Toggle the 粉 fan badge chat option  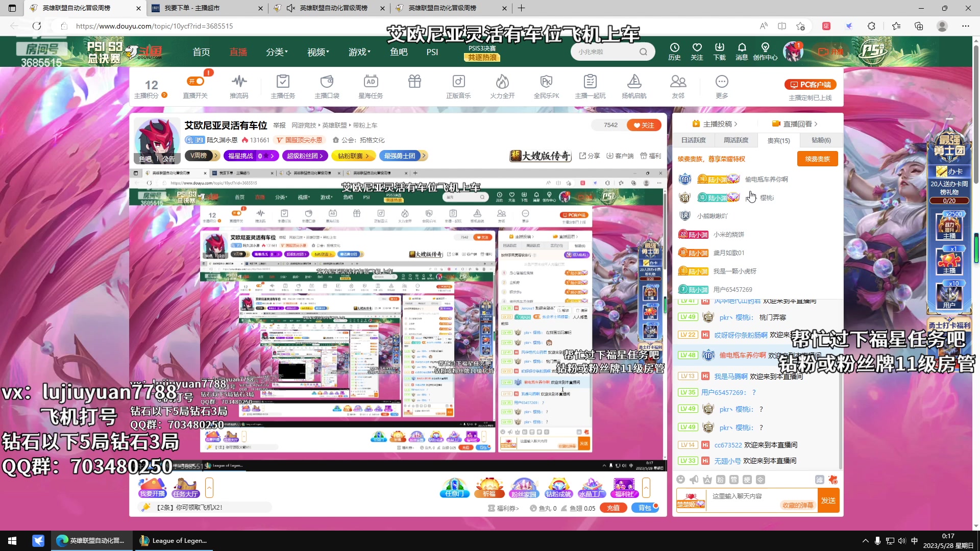(720, 480)
